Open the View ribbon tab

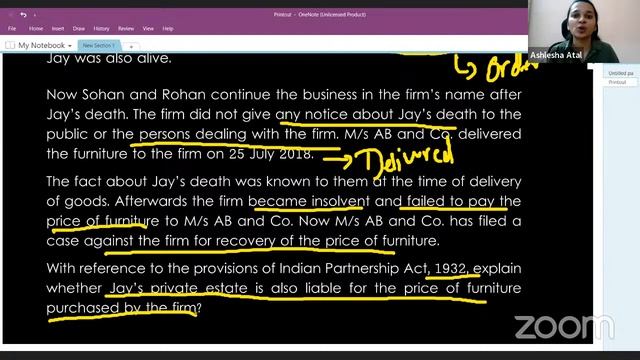point(148,29)
